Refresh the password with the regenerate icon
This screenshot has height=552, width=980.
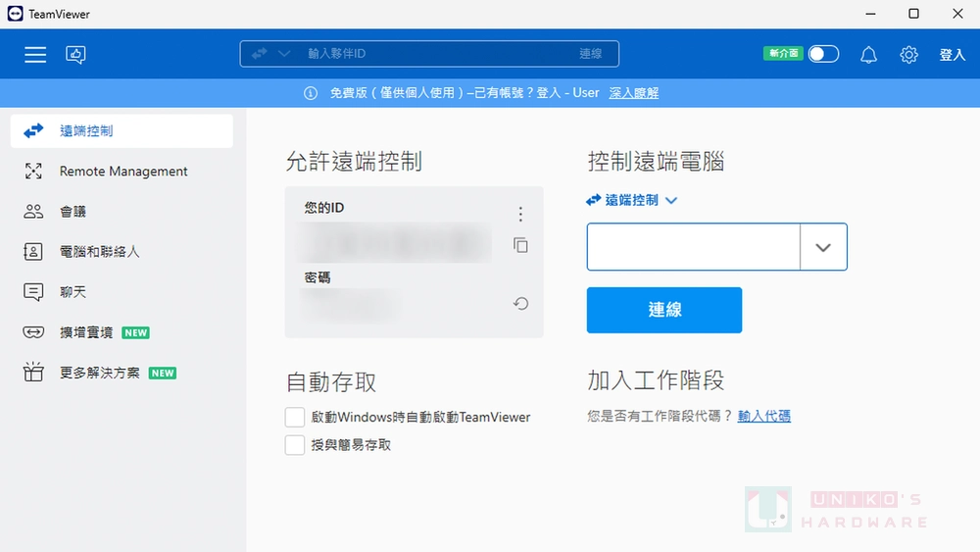click(x=520, y=304)
